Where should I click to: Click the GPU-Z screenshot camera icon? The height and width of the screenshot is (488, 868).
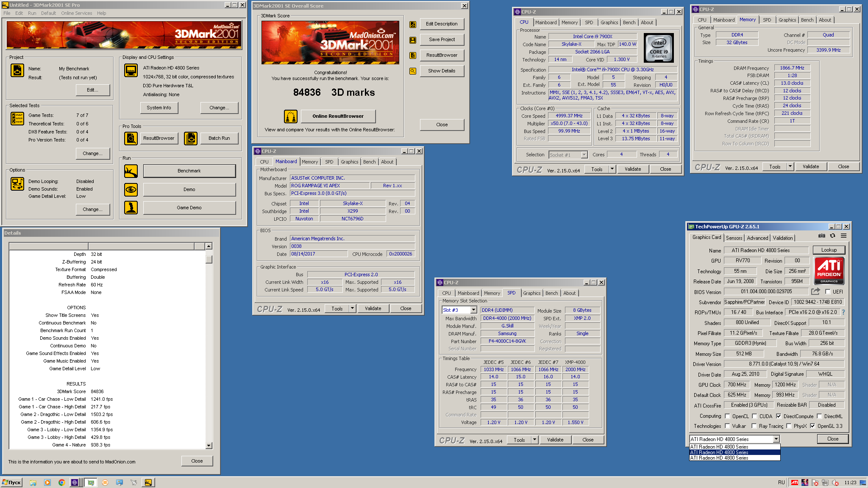(x=821, y=236)
